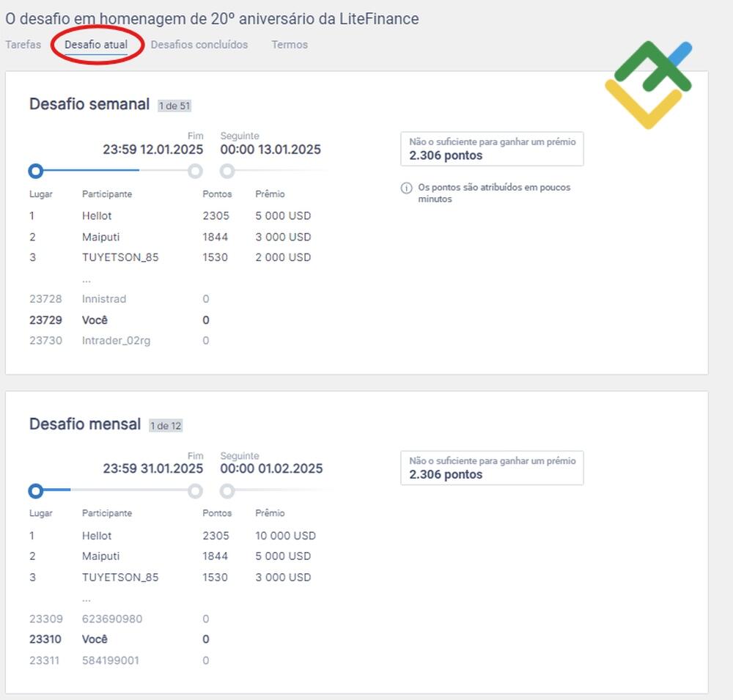Click weekly challenge progress bar
The width and height of the screenshot is (733, 700).
116,171
